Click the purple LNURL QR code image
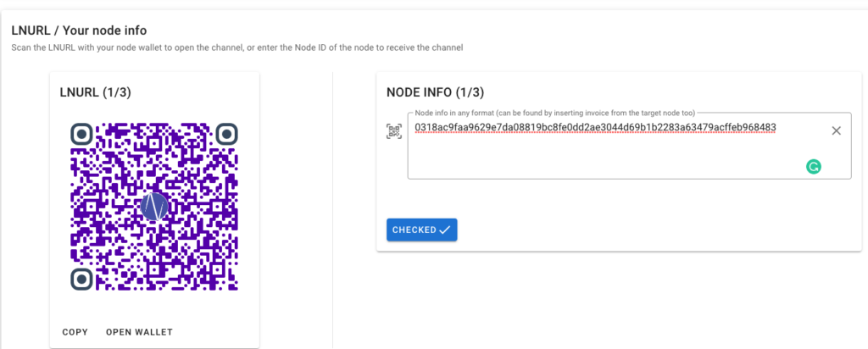Screen dimensions: 868x349 (154, 207)
